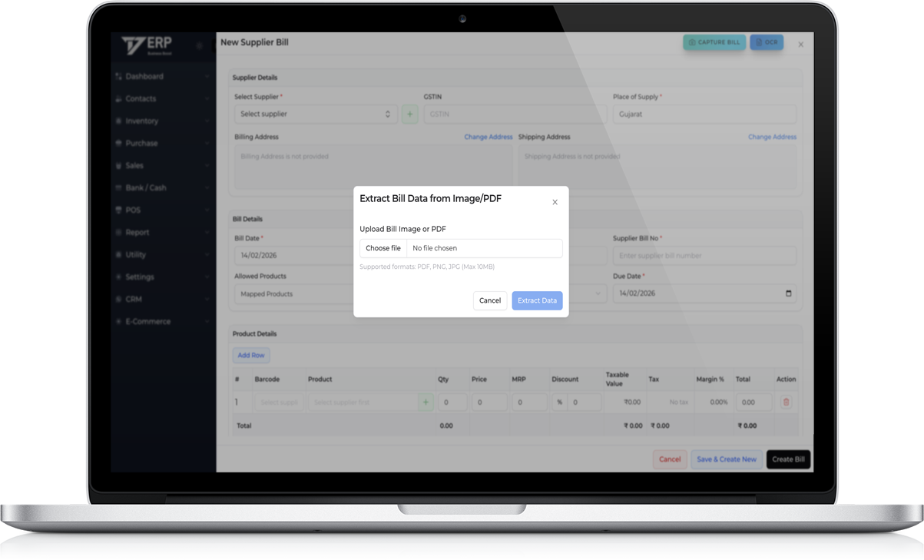Image resolution: width=924 pixels, height=560 pixels.
Task: Click the OCR button in header
Action: [x=767, y=42]
